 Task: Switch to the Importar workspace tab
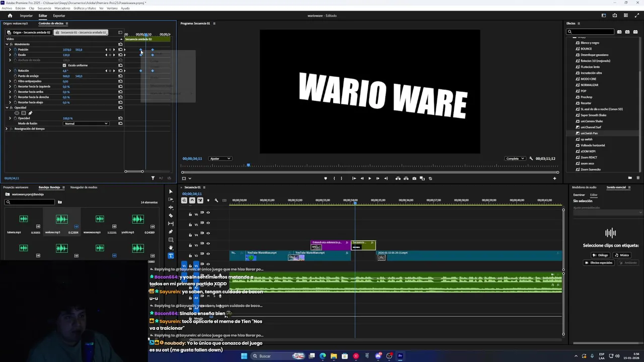(x=26, y=16)
